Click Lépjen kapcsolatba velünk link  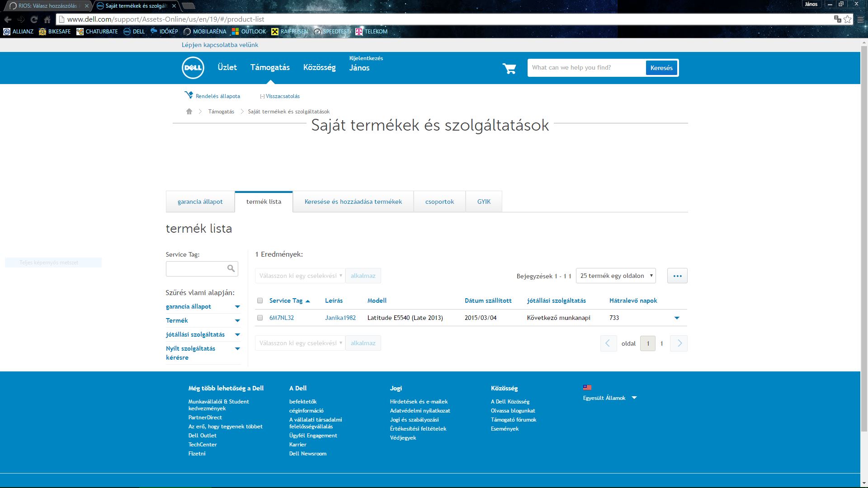tap(220, 45)
